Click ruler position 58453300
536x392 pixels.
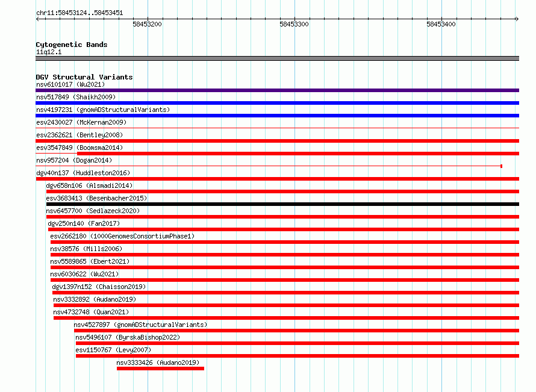pos(294,24)
